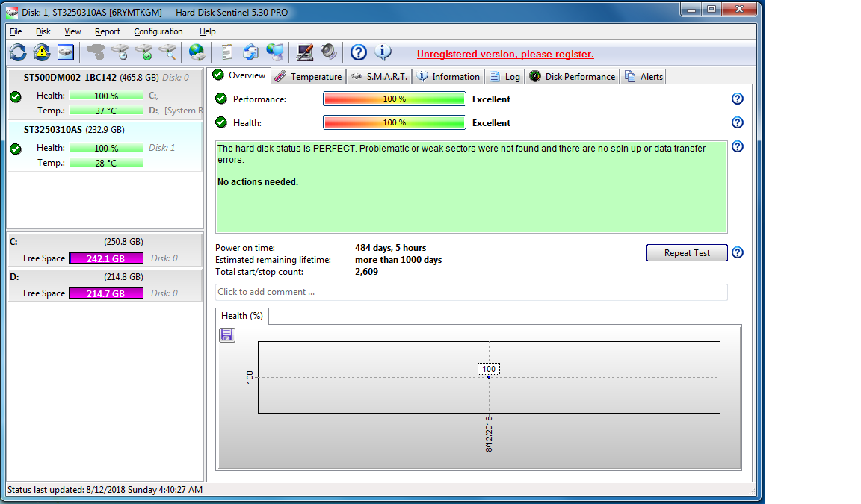Click the C: free space 242.1 GB bar
The height and width of the screenshot is (504, 861).
(106, 258)
